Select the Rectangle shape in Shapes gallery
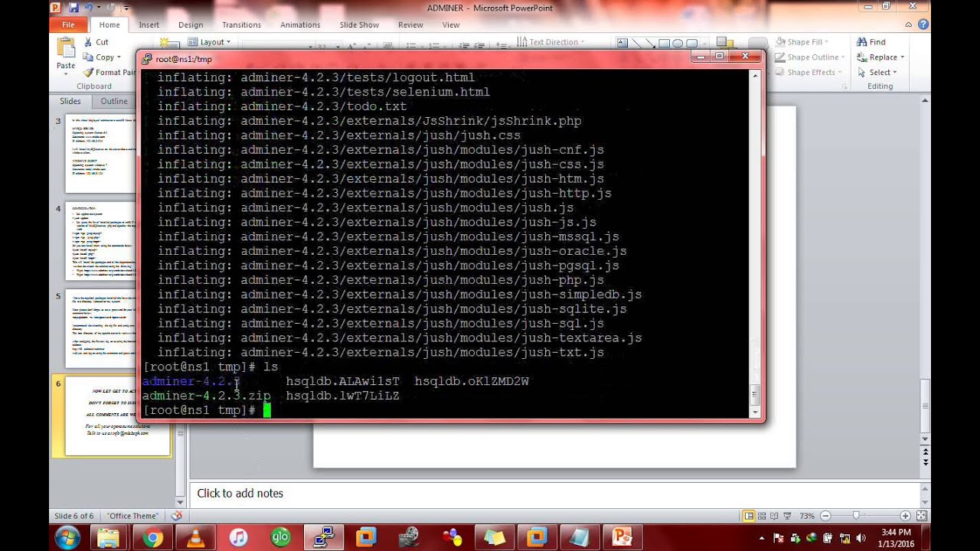Image resolution: width=980 pixels, height=551 pixels. pos(664,43)
